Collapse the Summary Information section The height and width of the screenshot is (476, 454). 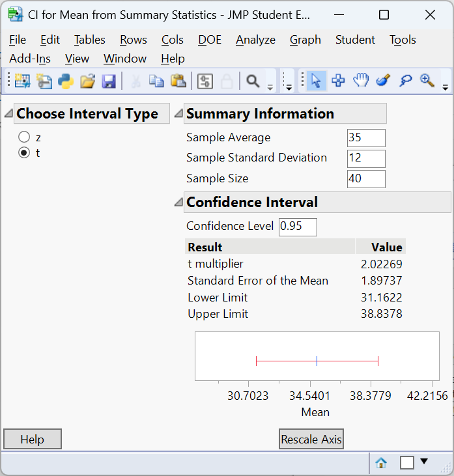point(178,114)
